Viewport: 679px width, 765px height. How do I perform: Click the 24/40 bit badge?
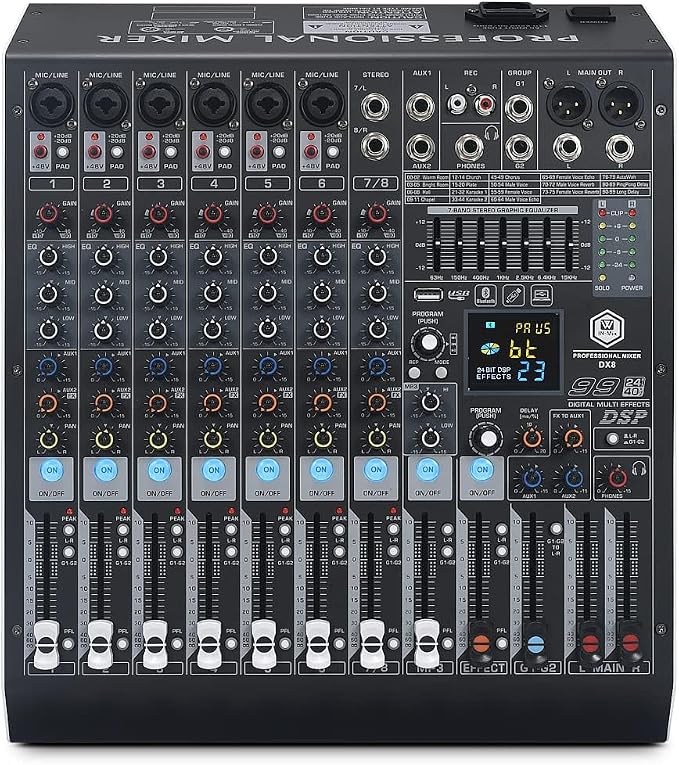pos(634,386)
